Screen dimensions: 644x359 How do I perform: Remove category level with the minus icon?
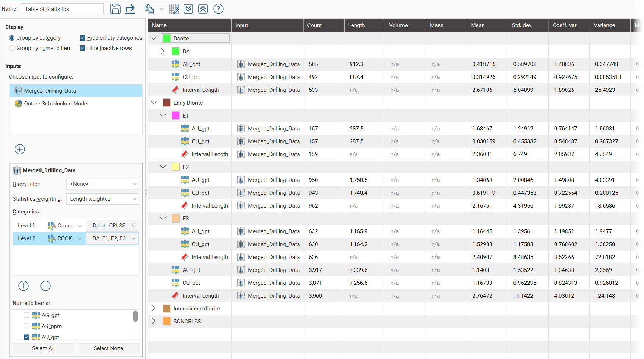(x=46, y=286)
